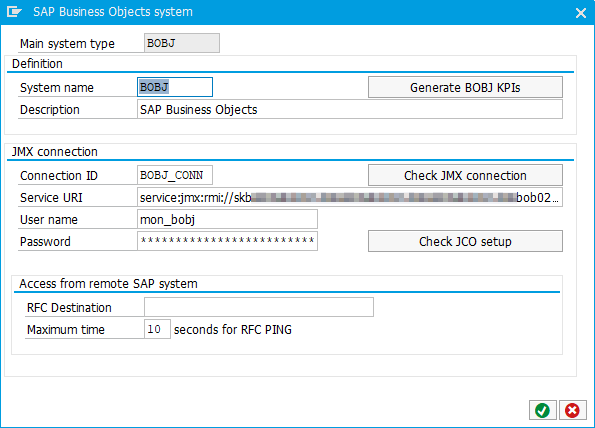
Task: Close the SAP Business Objects system dialog
Action: coord(581,13)
